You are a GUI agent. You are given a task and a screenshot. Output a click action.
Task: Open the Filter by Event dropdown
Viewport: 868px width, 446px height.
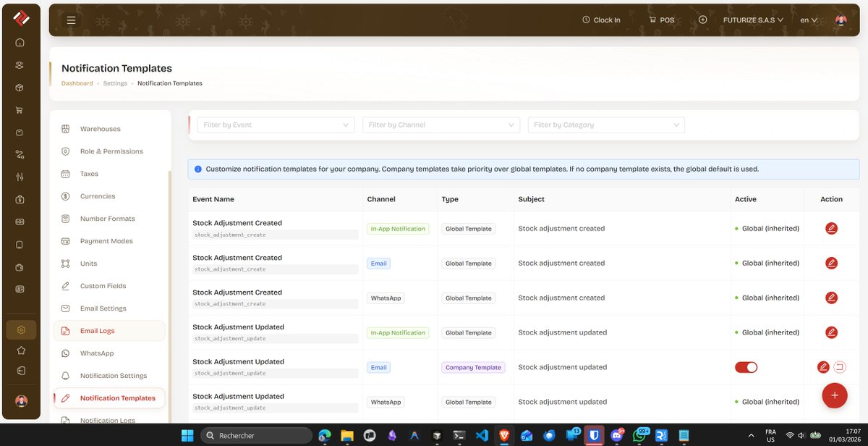coord(276,125)
